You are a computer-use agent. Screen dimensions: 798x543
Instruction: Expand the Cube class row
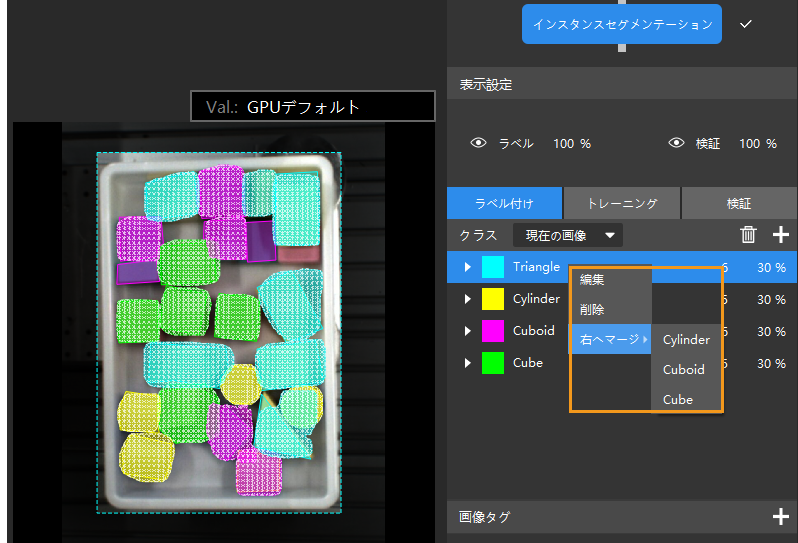[467, 363]
